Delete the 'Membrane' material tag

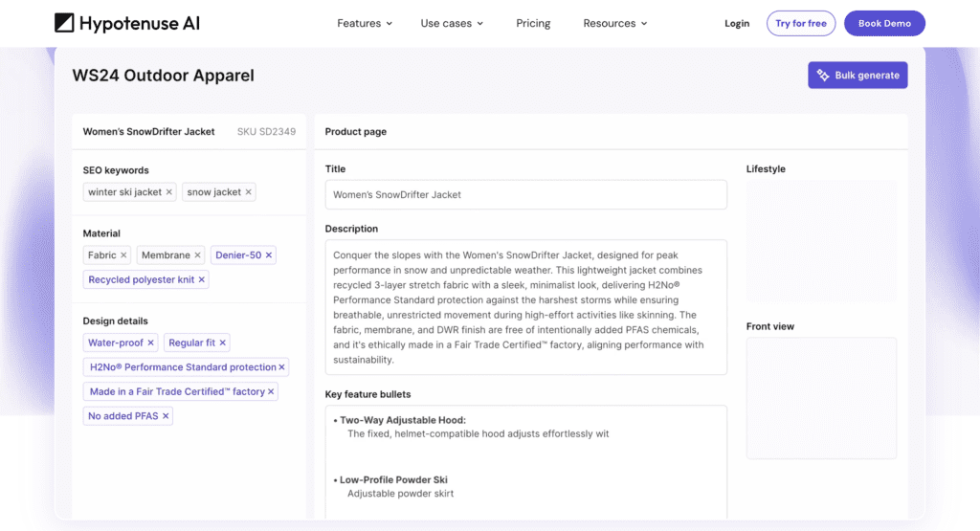pos(198,255)
